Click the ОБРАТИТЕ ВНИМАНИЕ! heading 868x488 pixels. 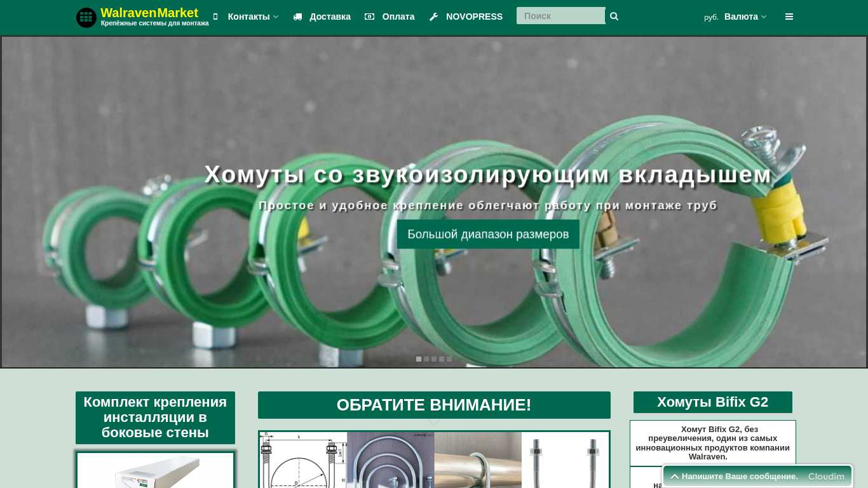pos(434,405)
